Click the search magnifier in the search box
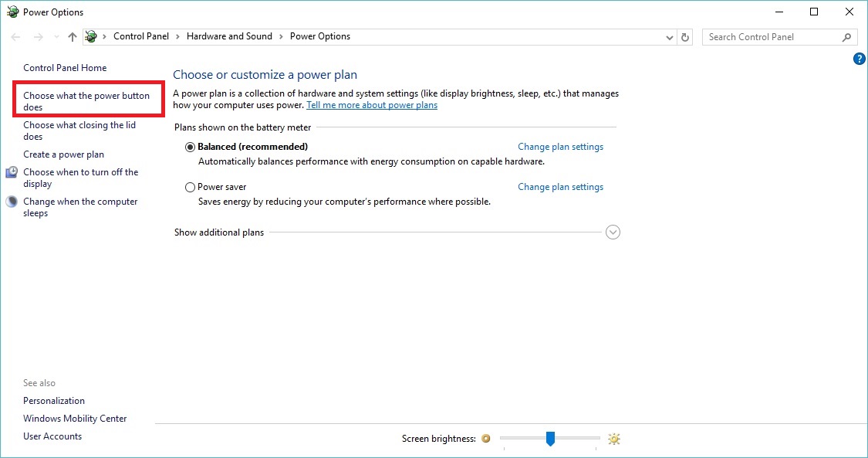Screen dimensions: 868x458 click(x=846, y=36)
